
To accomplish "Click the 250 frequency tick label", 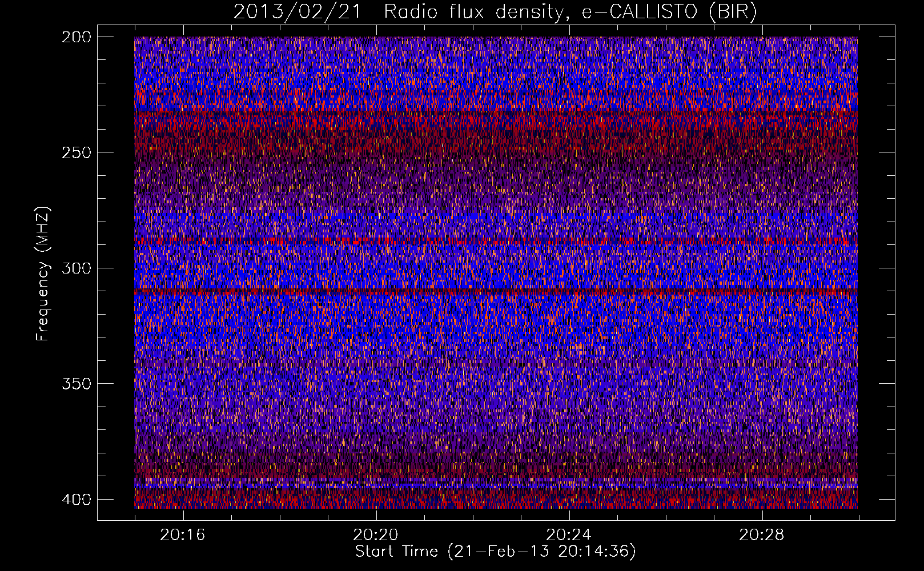I will pyautogui.click(x=76, y=152).
